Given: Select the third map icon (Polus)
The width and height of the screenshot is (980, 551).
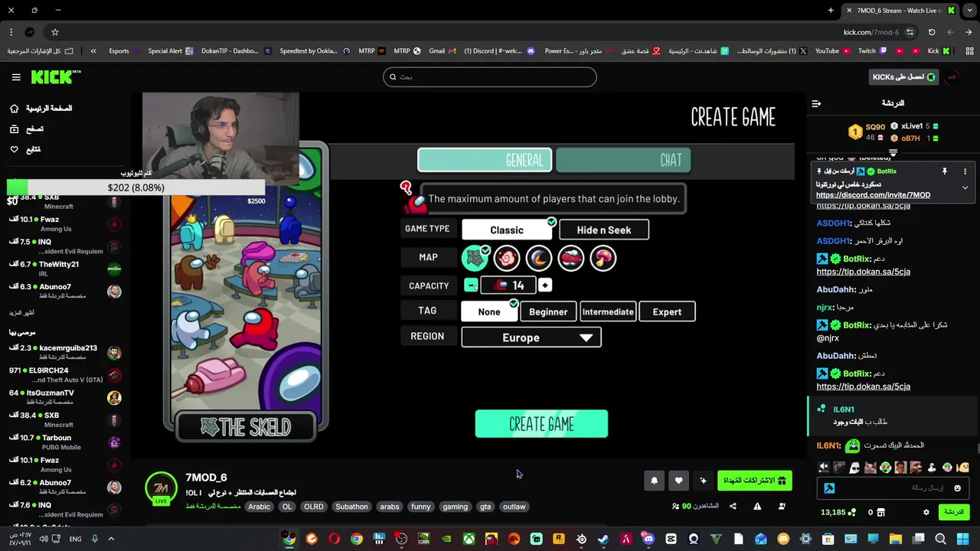Looking at the screenshot, I should 538,259.
